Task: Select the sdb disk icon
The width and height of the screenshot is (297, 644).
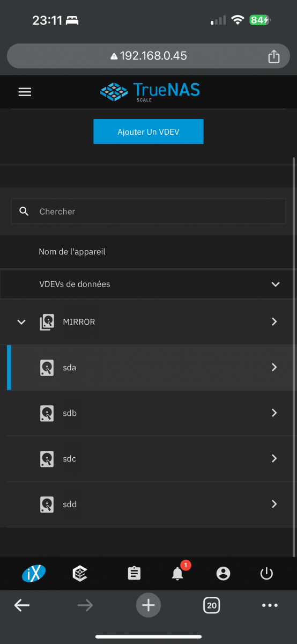Action: click(x=47, y=413)
